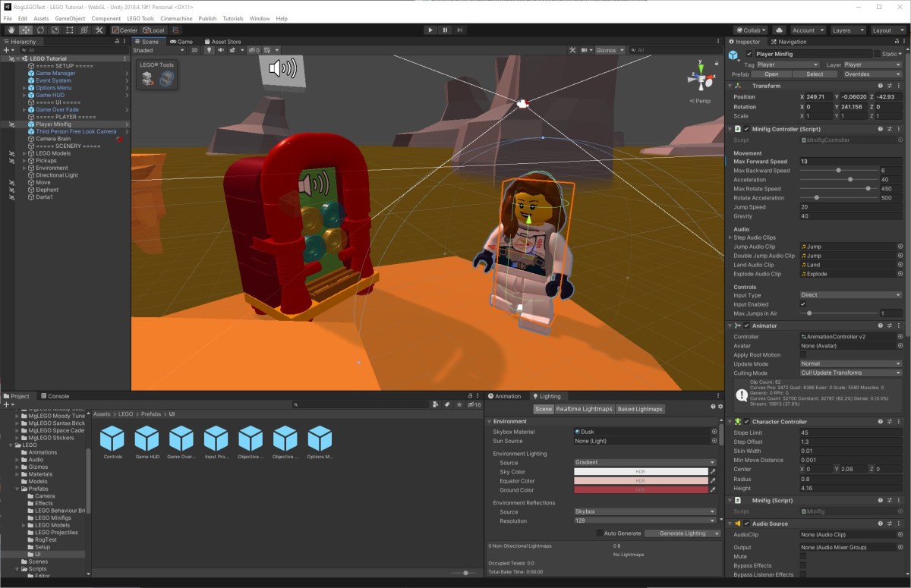Image resolution: width=911 pixels, height=588 pixels.
Task: Select the Hand tool in the toolbar
Action: click(11, 30)
